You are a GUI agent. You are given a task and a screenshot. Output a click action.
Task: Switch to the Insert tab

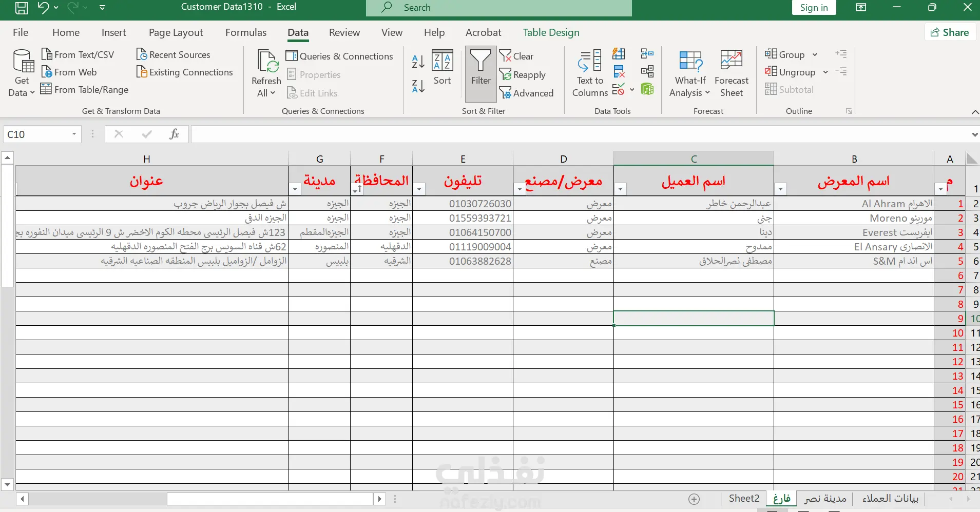point(113,32)
